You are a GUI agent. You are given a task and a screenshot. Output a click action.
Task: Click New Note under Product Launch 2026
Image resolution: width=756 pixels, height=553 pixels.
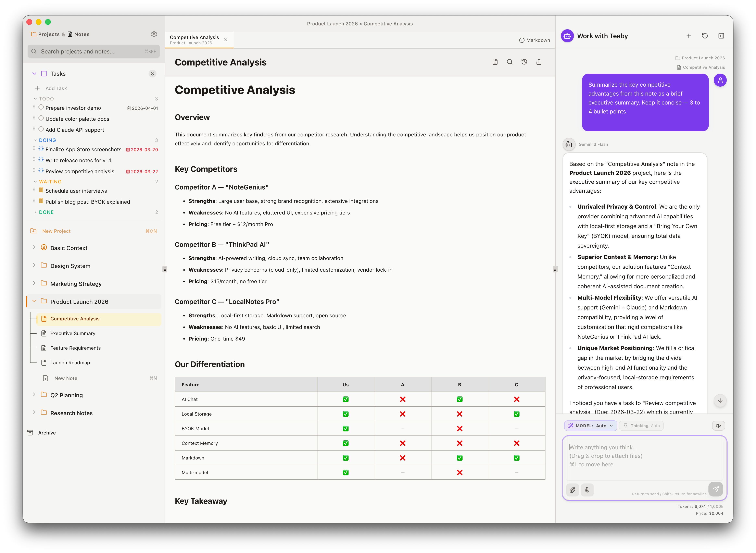100,378
